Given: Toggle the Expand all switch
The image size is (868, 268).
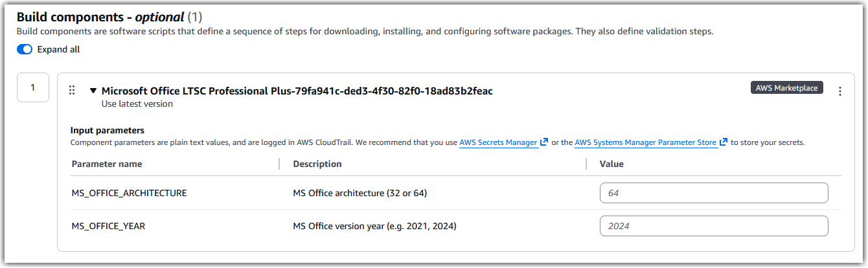Looking at the screenshot, I should point(25,49).
